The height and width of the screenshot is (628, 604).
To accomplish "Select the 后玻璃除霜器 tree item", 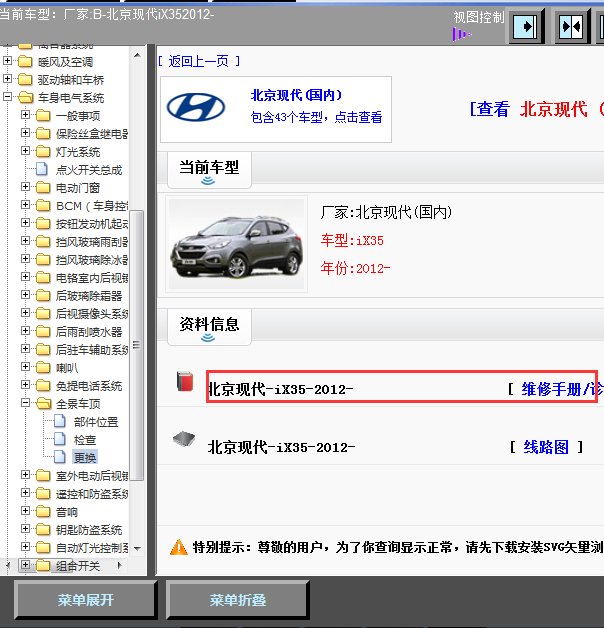I will coord(89,296).
